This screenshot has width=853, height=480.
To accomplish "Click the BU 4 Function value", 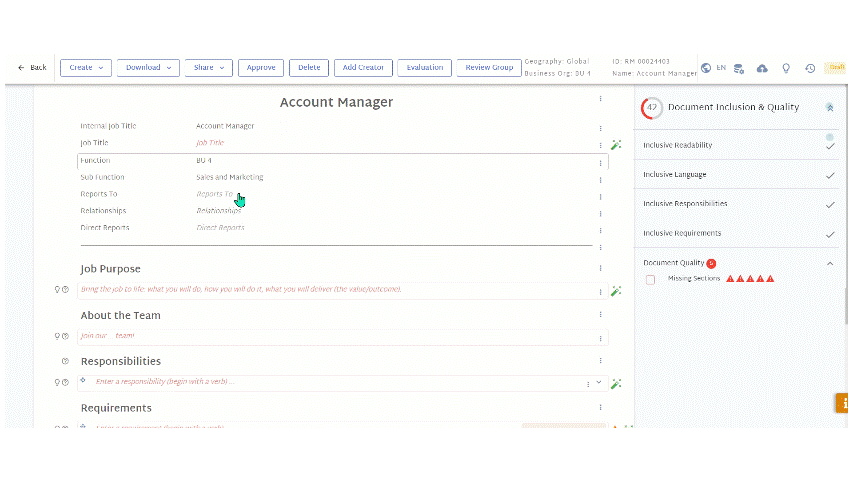I will click(x=204, y=161).
